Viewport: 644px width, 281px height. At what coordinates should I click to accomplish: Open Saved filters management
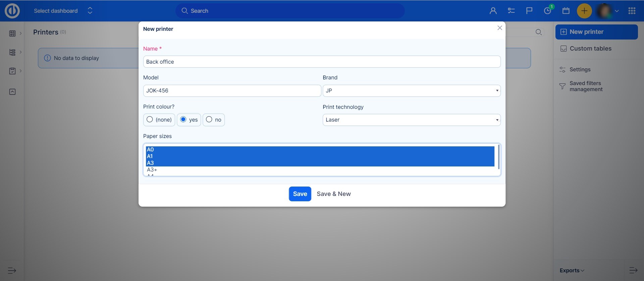[x=586, y=86]
